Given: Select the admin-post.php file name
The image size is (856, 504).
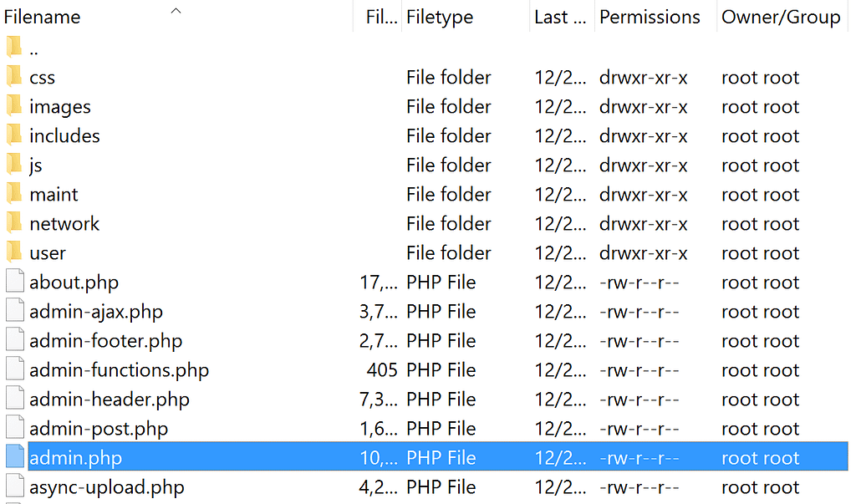Looking at the screenshot, I should coord(99,429).
